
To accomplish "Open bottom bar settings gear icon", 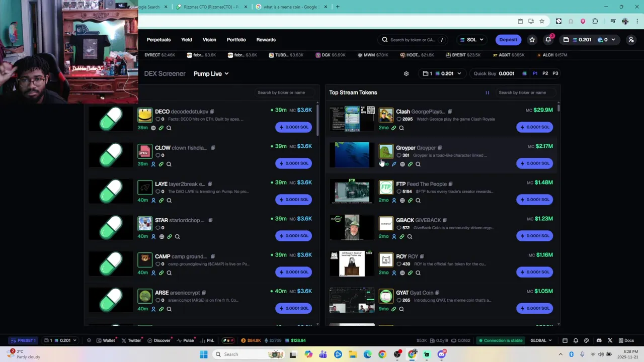I will point(89,340).
